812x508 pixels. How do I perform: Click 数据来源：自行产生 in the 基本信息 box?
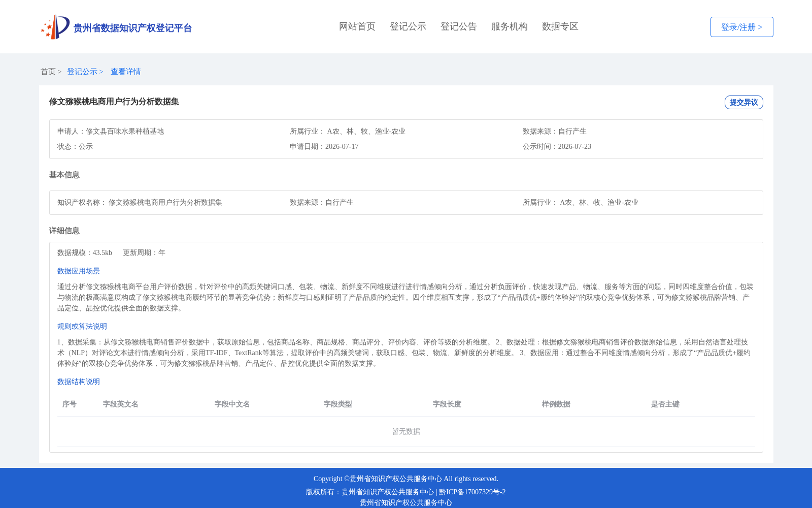(x=322, y=202)
